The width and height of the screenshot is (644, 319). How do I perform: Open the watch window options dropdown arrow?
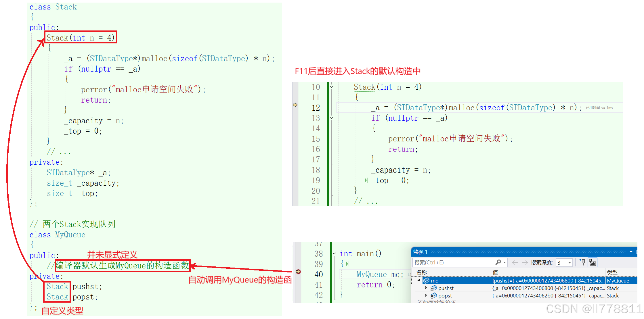pyautogui.click(x=631, y=252)
